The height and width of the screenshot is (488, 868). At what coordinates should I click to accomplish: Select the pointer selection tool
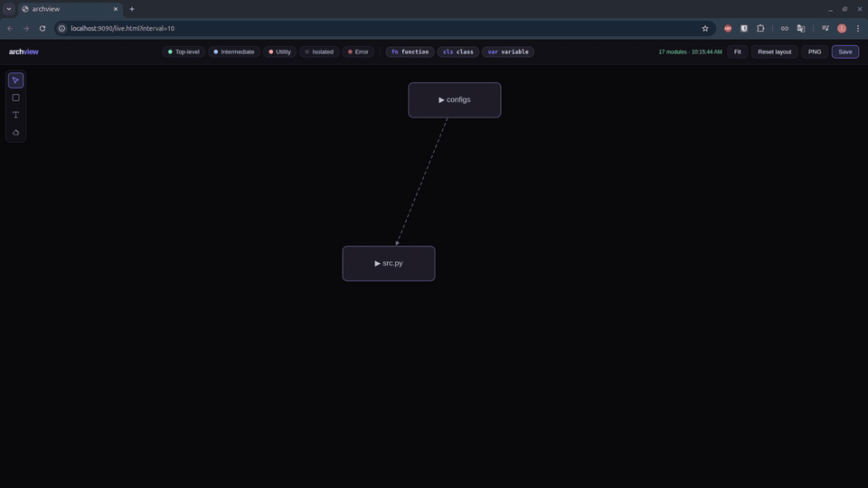15,80
